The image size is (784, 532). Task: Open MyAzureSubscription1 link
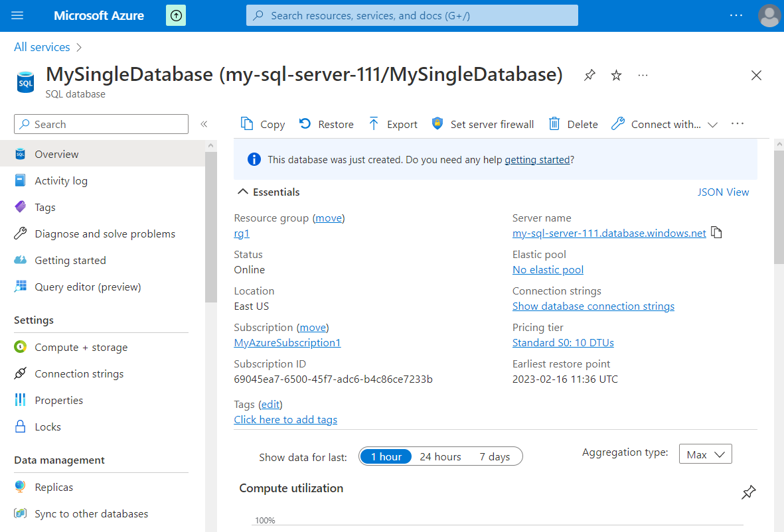pos(287,343)
